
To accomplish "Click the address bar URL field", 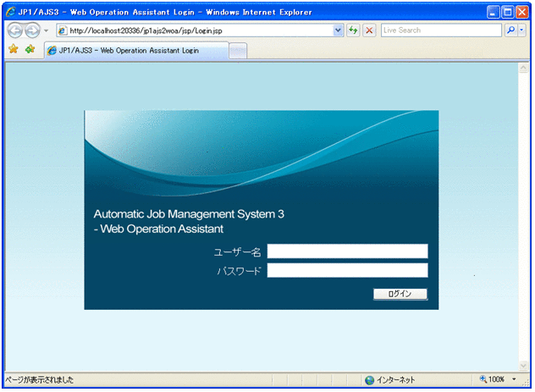I will pos(201,30).
